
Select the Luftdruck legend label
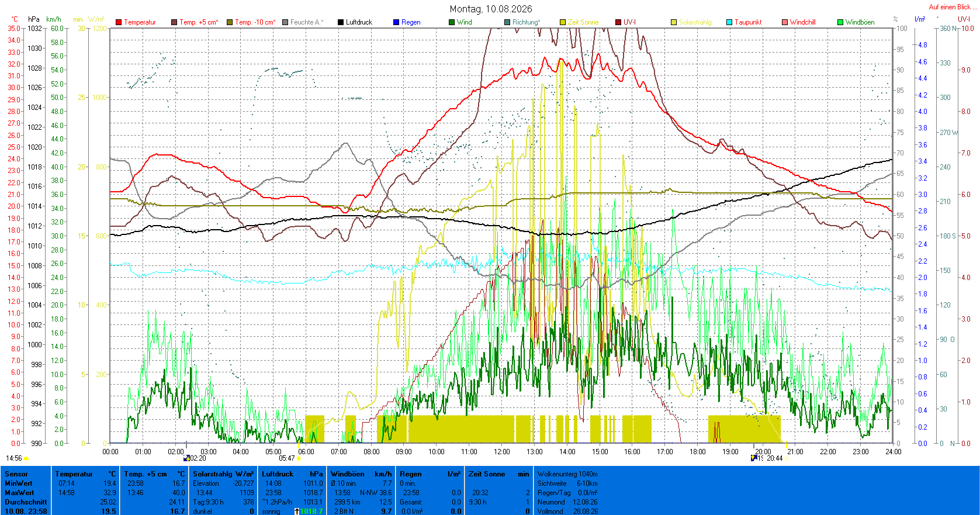(x=359, y=22)
